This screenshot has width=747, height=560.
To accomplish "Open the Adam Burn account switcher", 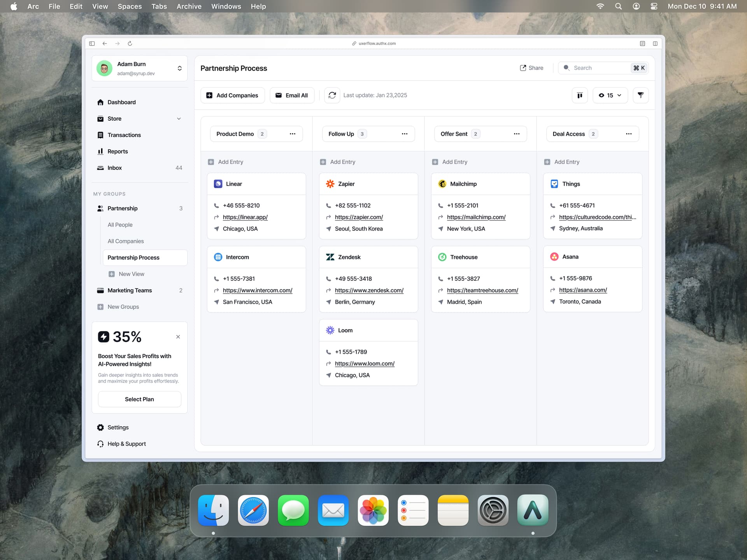I will [x=179, y=68].
